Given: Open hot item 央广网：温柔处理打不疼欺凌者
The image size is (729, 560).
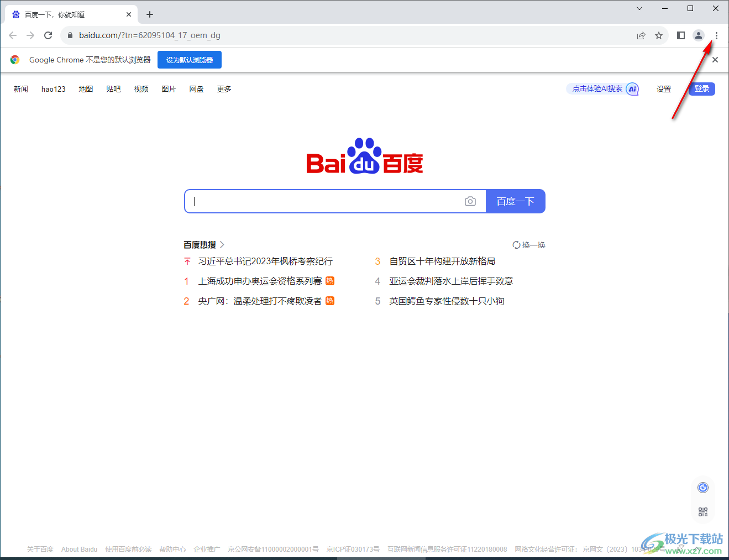Looking at the screenshot, I should tap(260, 301).
